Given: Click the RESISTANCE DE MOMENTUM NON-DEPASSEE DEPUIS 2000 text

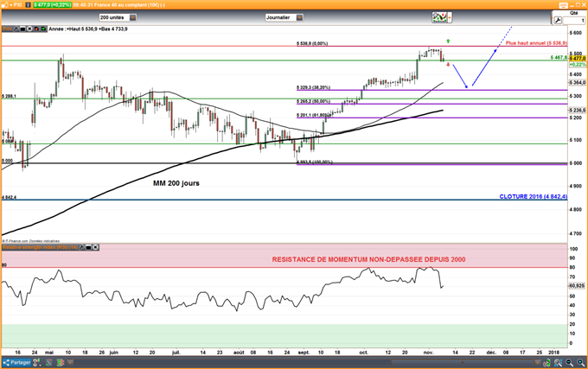Looking at the screenshot, I should (368, 259).
